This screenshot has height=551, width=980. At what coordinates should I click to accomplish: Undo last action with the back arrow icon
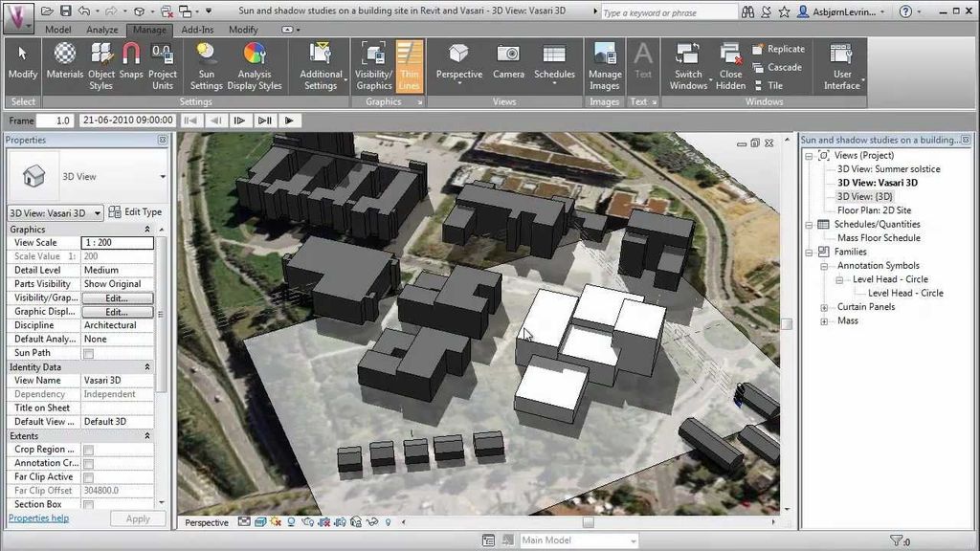click(x=84, y=11)
